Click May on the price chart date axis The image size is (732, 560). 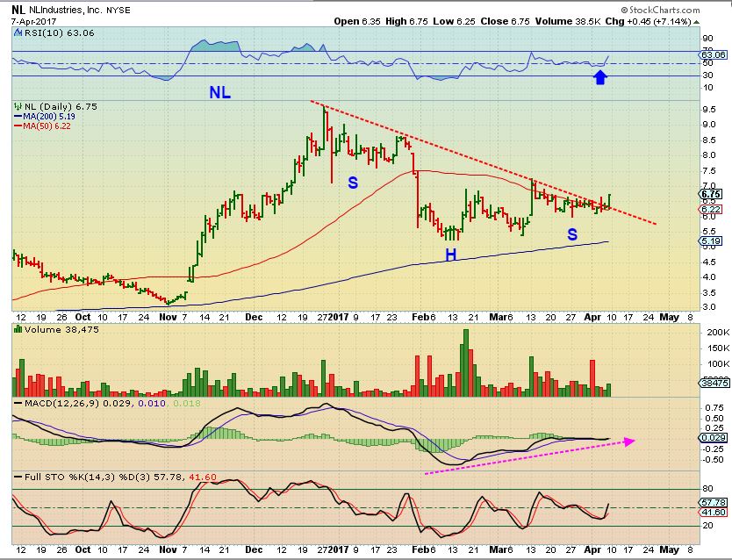(x=669, y=318)
